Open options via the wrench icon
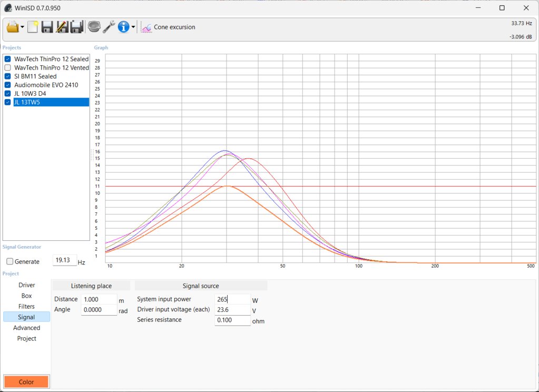The image size is (539, 392). tap(109, 27)
